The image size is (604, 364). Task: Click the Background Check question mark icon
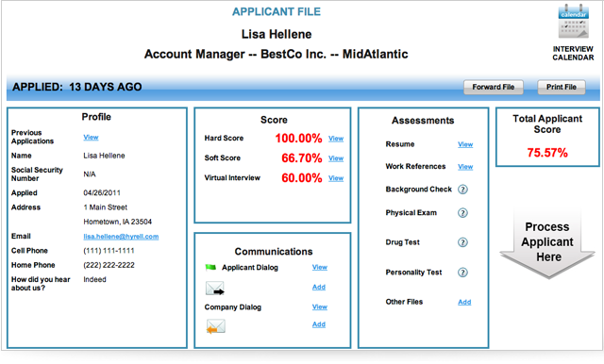[462, 190]
